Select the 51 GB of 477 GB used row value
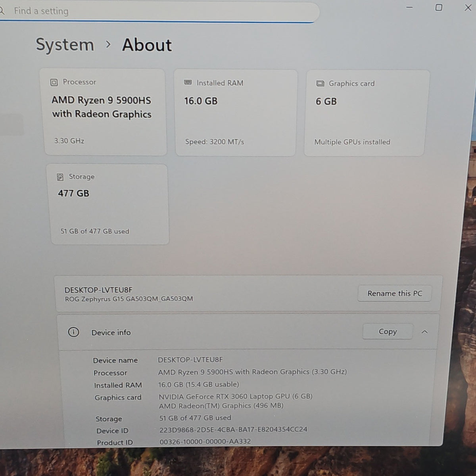 click(195, 418)
